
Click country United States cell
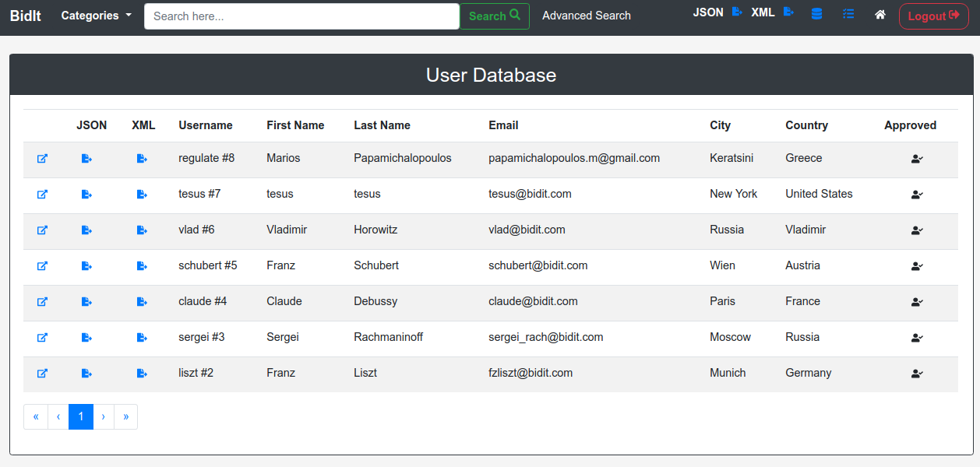pos(819,194)
